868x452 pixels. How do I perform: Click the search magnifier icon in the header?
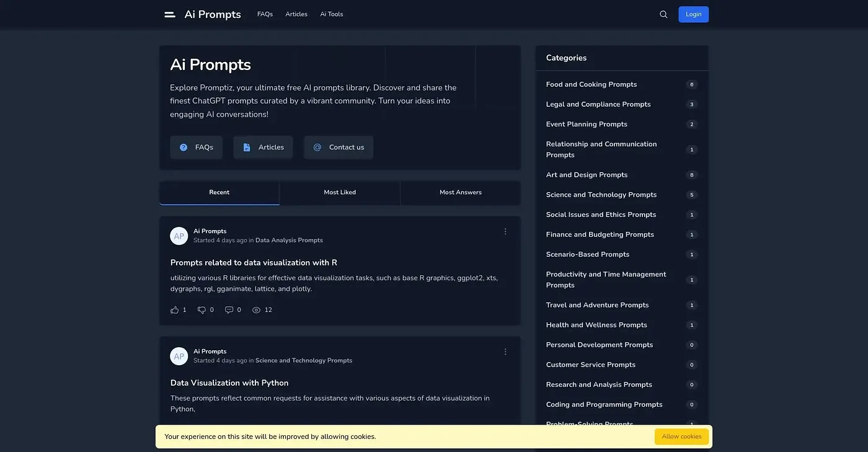[663, 14]
